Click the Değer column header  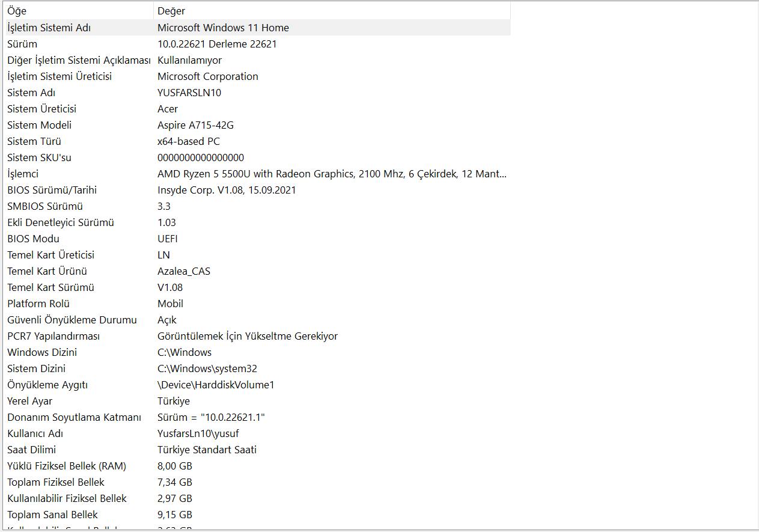(x=332, y=11)
